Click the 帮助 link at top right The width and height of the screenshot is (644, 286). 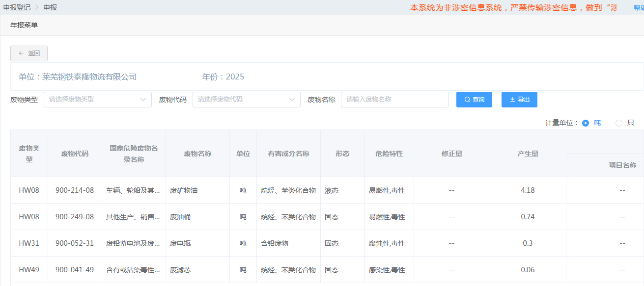tap(638, 7)
